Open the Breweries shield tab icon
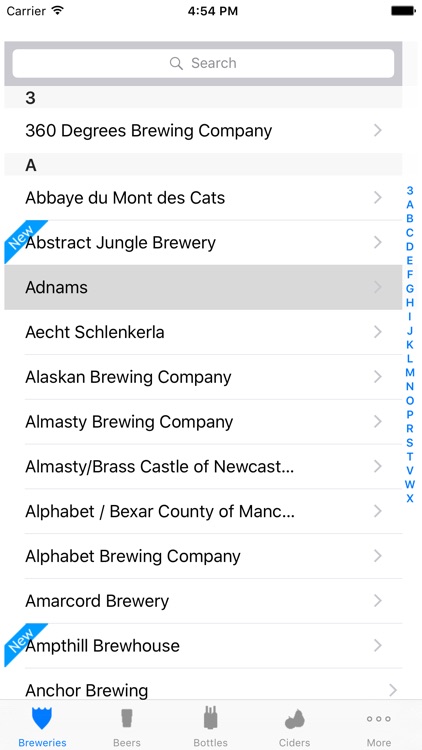 tap(42, 718)
